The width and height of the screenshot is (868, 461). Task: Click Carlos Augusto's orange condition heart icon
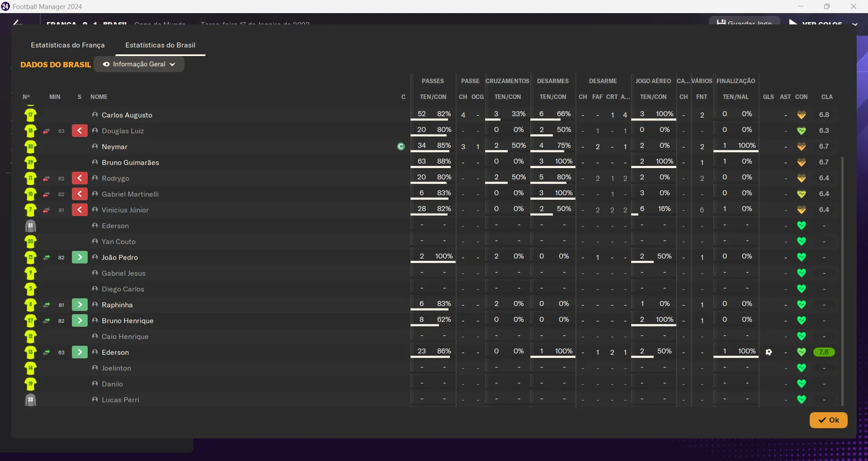[x=802, y=115]
